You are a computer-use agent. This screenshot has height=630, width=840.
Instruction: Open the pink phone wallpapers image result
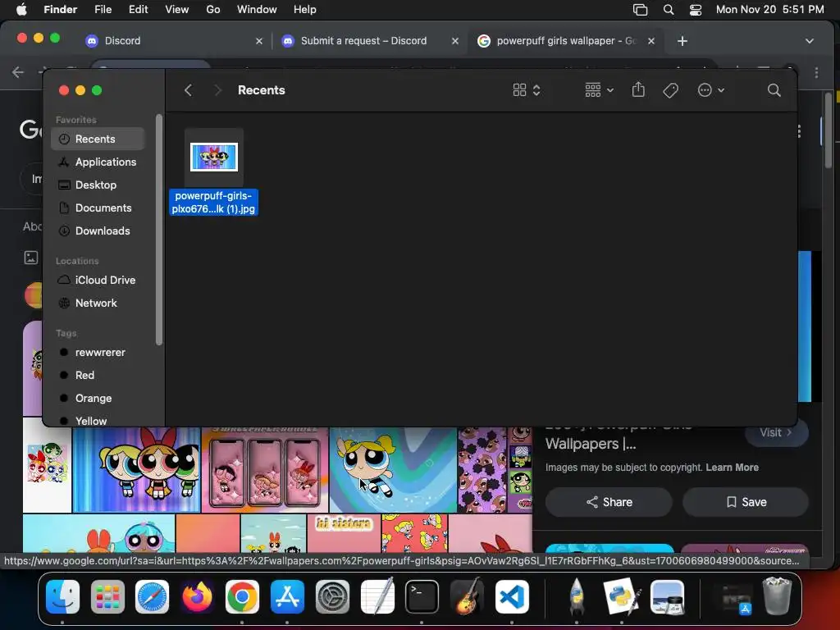[265, 470]
